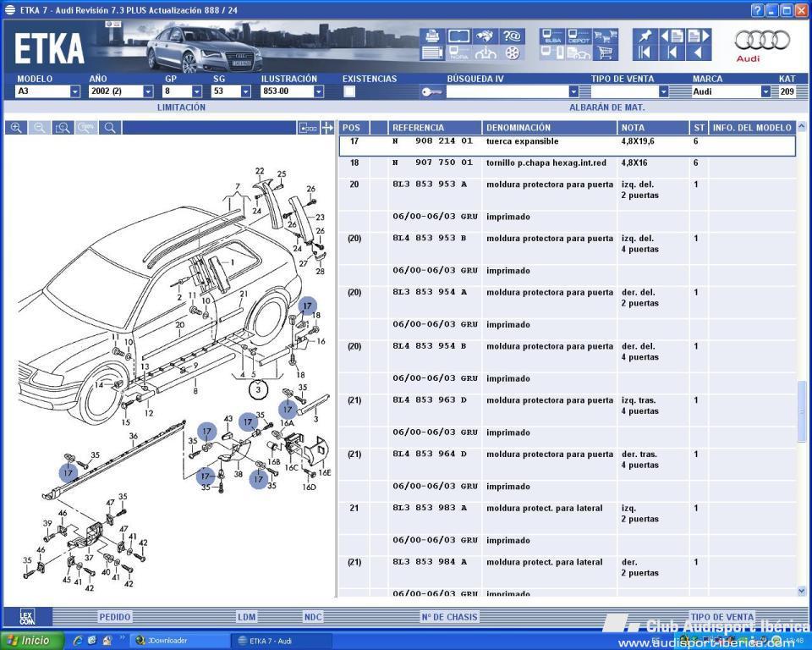Click the plain left arrow icon

click(699, 52)
